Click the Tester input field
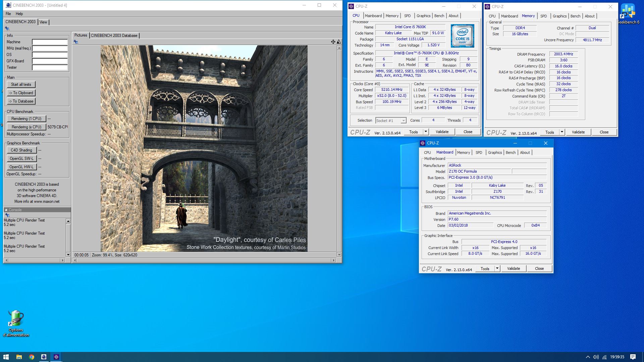Image resolution: width=644 pixels, height=362 pixels. pyautogui.click(x=50, y=68)
